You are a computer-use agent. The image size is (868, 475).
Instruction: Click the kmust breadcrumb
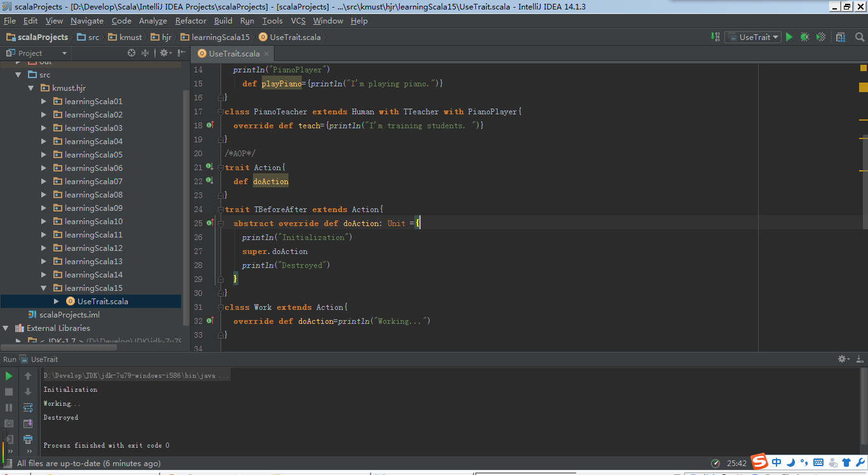[x=125, y=37]
